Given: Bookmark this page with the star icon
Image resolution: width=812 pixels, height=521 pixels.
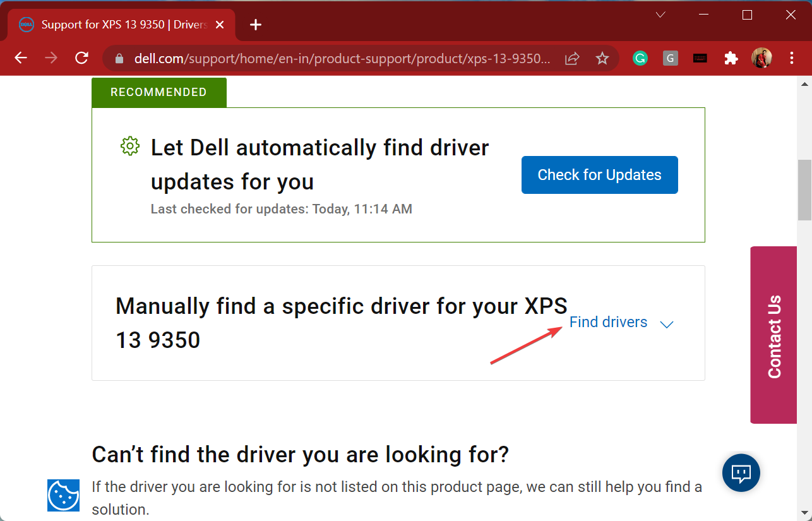Looking at the screenshot, I should pyautogui.click(x=602, y=59).
